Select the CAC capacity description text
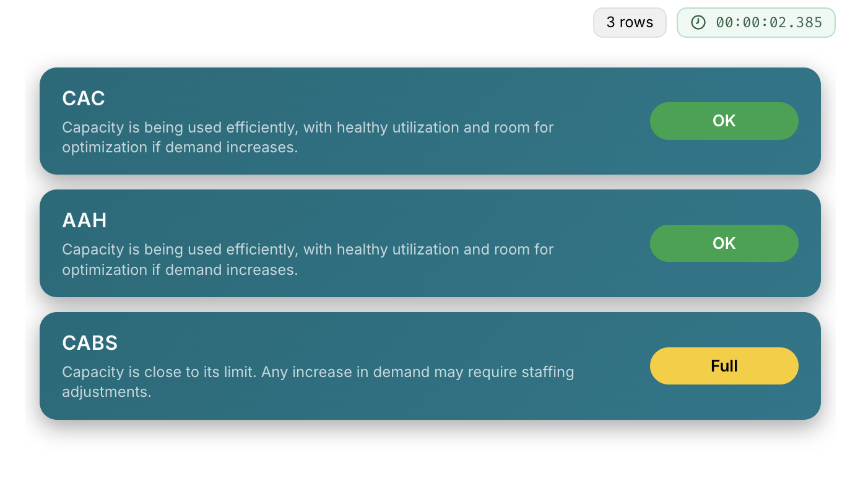 tap(308, 137)
